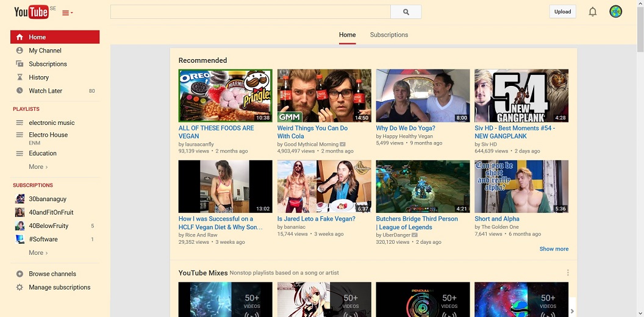
Task: Click the Pendulum mix thumbnail
Action: coord(423,299)
